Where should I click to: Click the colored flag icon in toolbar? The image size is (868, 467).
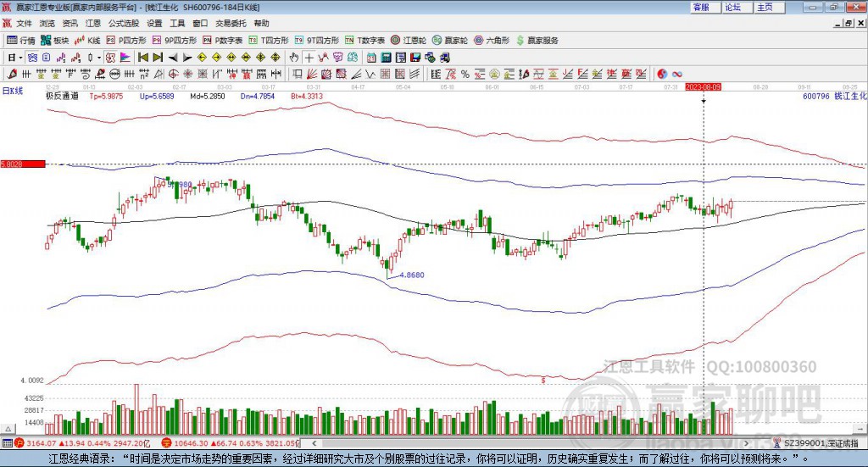click(x=125, y=58)
